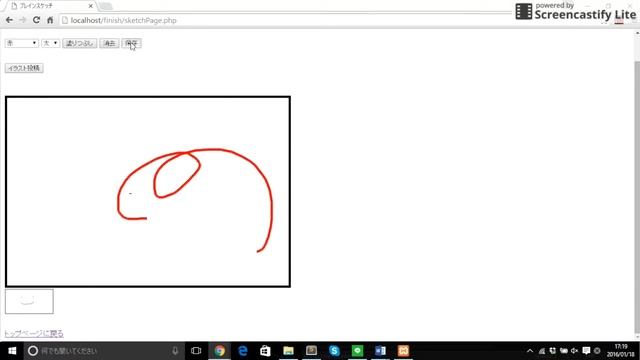This screenshot has width=640, height=360.
Task: Open the orange XAMPP taskbar icon
Action: click(403, 351)
